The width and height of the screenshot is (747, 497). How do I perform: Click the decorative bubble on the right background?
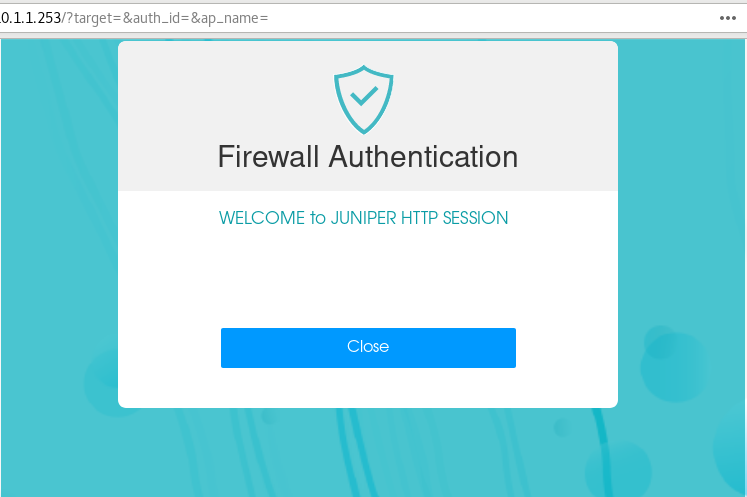(675, 365)
